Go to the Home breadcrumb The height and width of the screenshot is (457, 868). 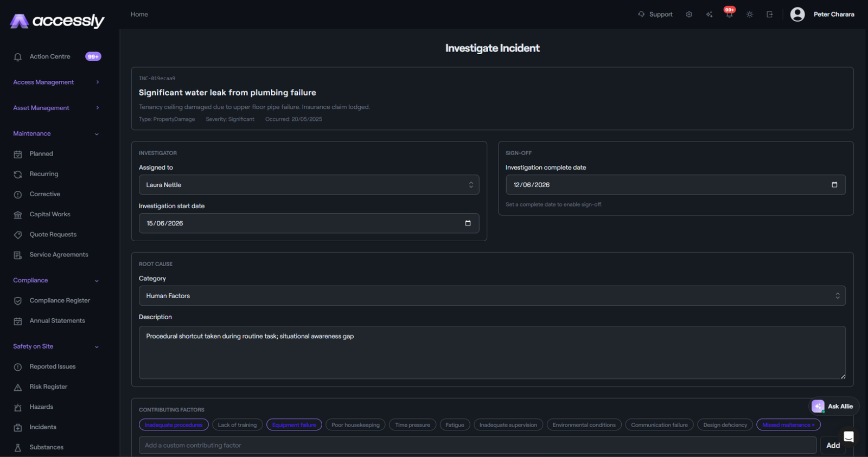(x=139, y=15)
